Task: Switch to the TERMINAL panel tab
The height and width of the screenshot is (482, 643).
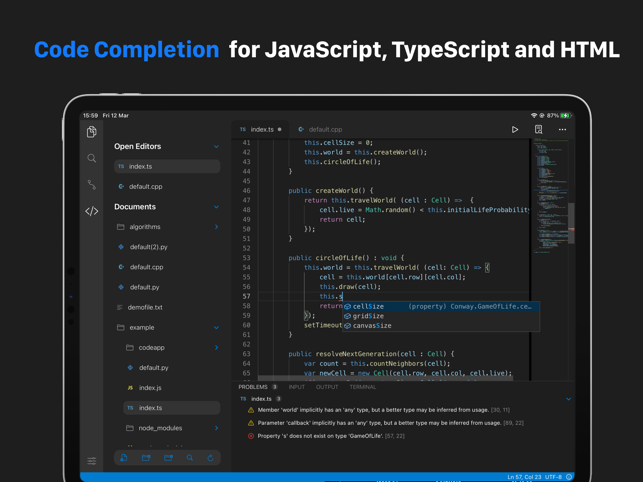Action: pos(363,387)
